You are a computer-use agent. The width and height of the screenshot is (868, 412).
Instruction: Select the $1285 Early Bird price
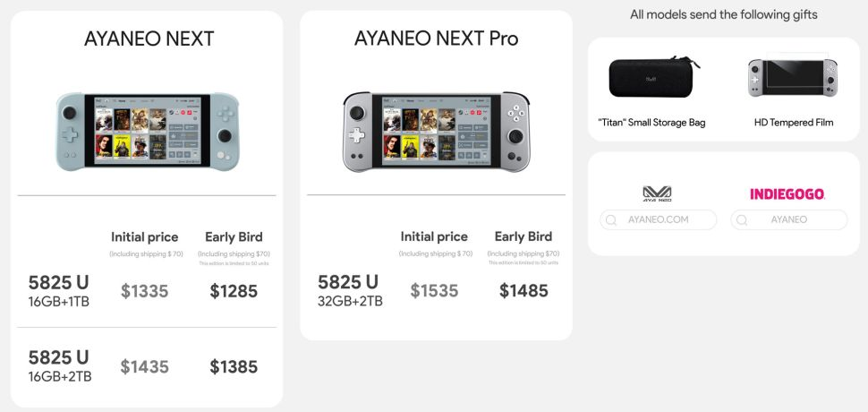click(x=234, y=291)
